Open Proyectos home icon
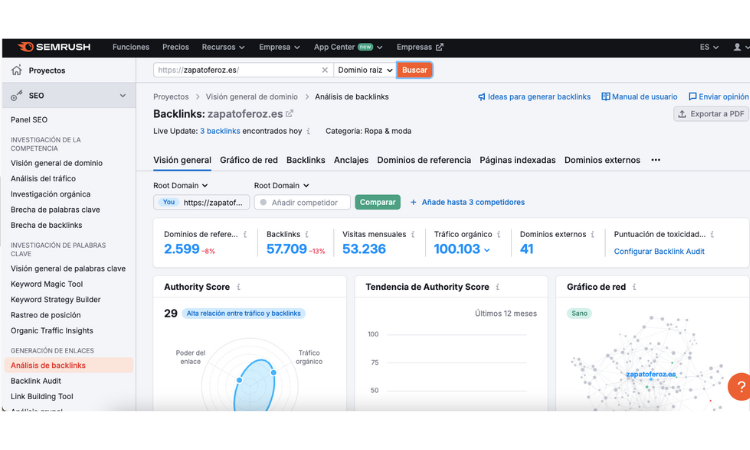The height and width of the screenshot is (450, 750). (17, 70)
